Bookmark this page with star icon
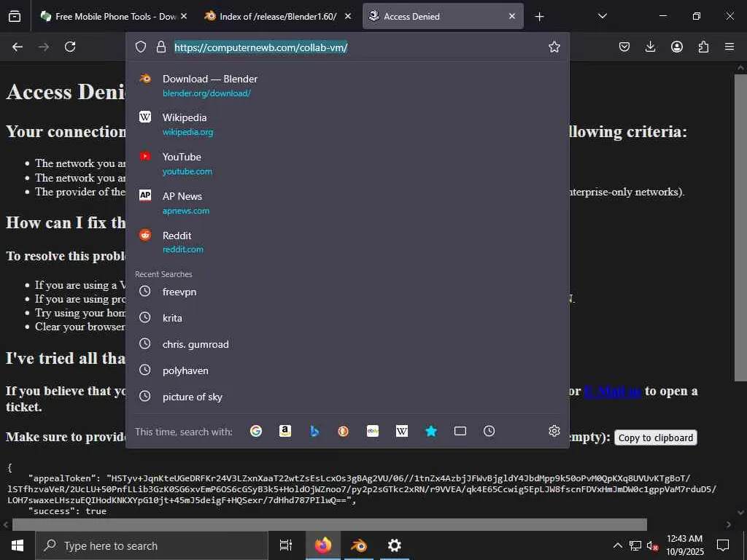The image size is (747, 560). pyautogui.click(x=554, y=47)
